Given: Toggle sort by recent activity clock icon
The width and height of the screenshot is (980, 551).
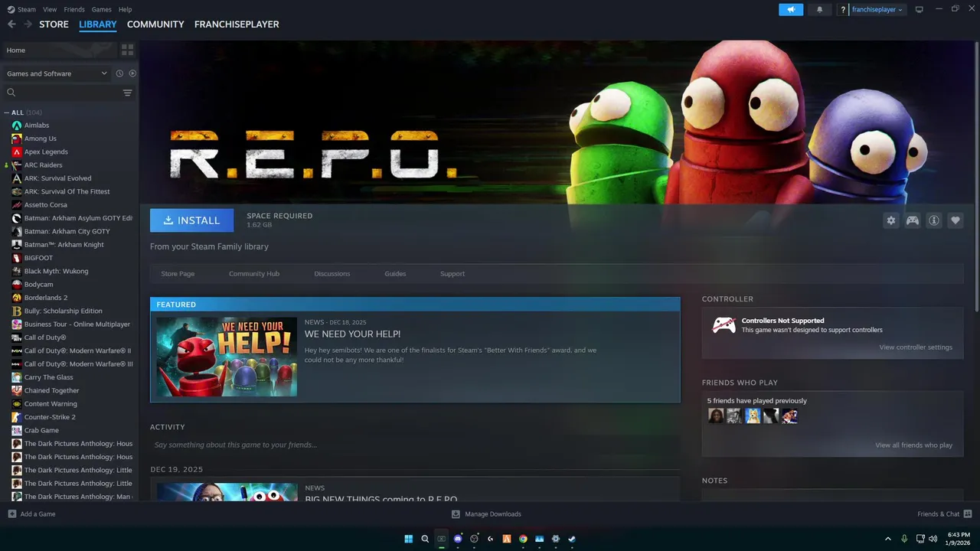Looking at the screenshot, I should (x=119, y=73).
